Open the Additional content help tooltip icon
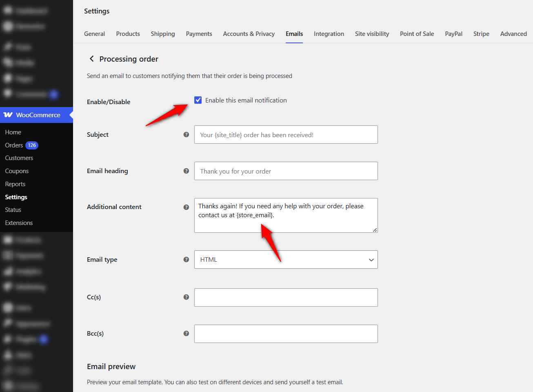 tap(186, 207)
